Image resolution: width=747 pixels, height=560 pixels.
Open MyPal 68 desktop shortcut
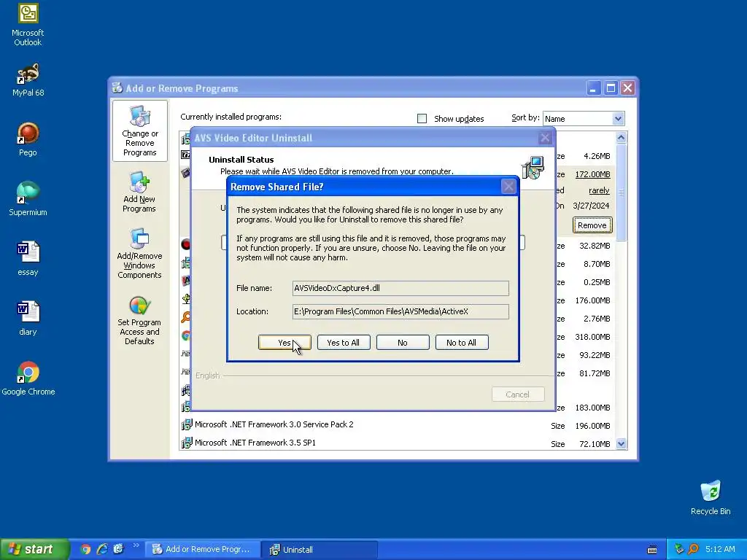(28, 80)
